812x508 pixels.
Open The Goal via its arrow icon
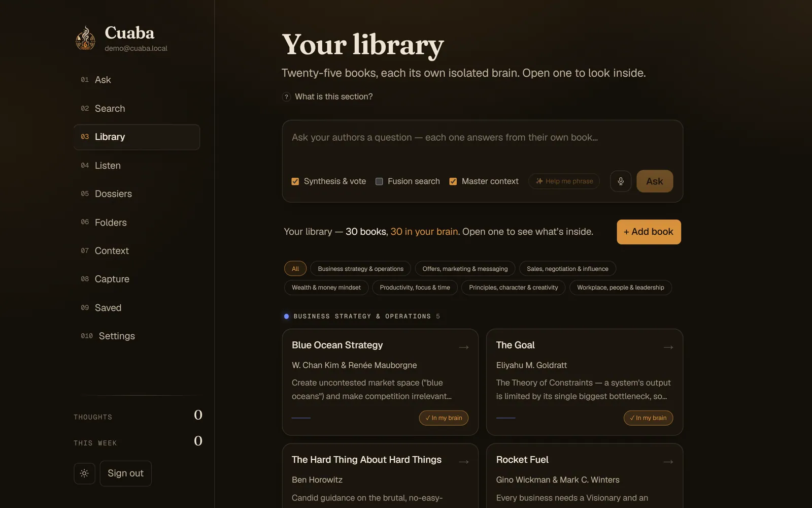(x=668, y=347)
